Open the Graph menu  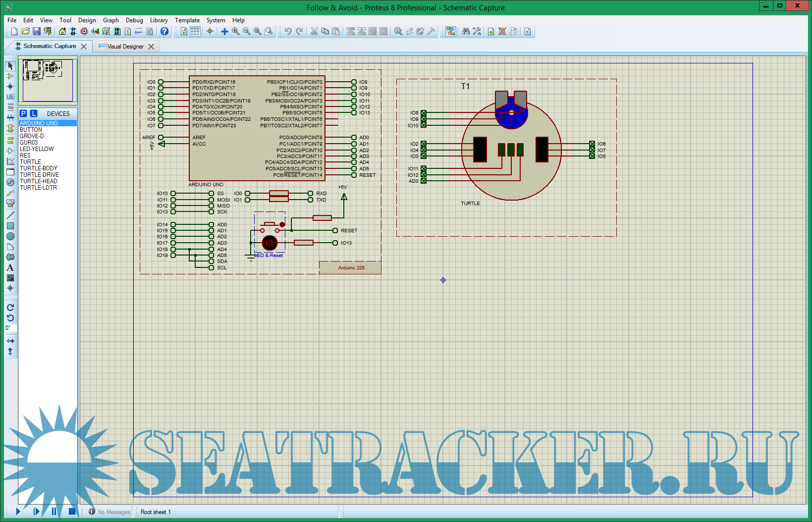click(110, 20)
